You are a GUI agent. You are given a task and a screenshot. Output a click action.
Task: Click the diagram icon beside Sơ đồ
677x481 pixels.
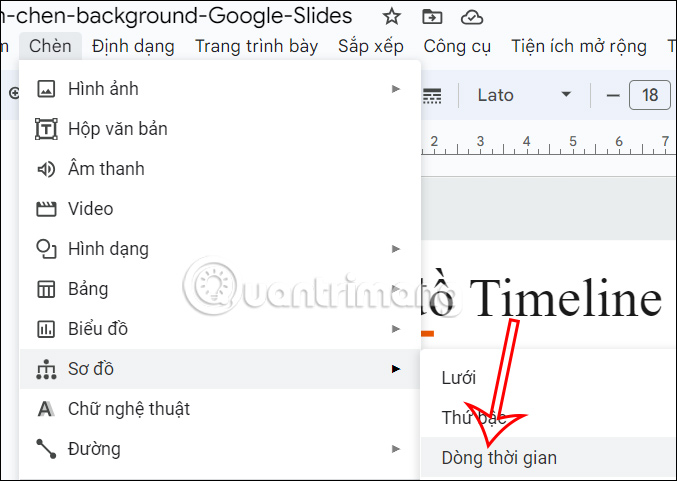coord(46,369)
